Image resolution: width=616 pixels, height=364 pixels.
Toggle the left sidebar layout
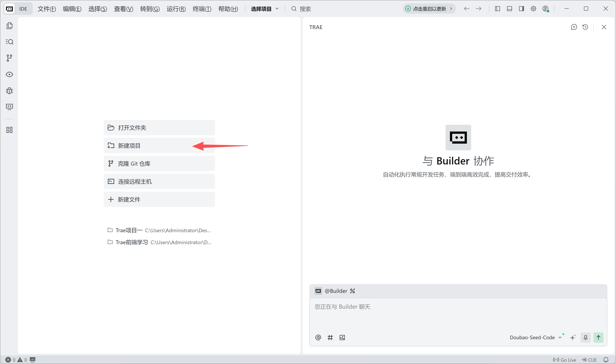pos(497,9)
